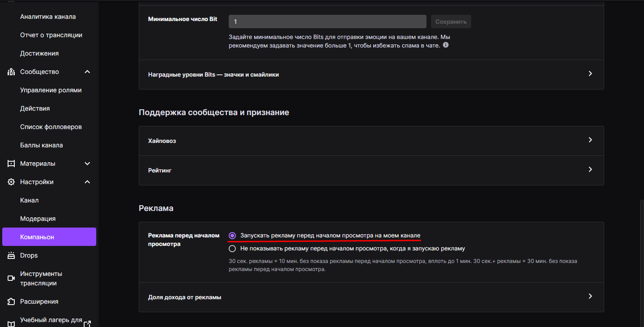The height and width of the screenshot is (327, 644).
Task: Open Аналитика канала in the sidebar
Action: 48,17
